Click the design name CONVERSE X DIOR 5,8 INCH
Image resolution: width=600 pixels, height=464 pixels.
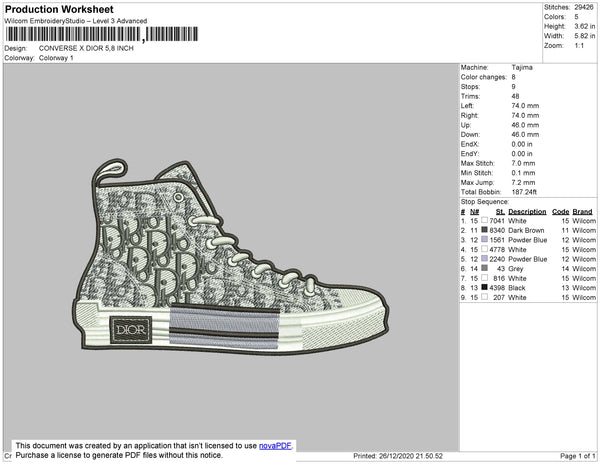click(x=86, y=48)
